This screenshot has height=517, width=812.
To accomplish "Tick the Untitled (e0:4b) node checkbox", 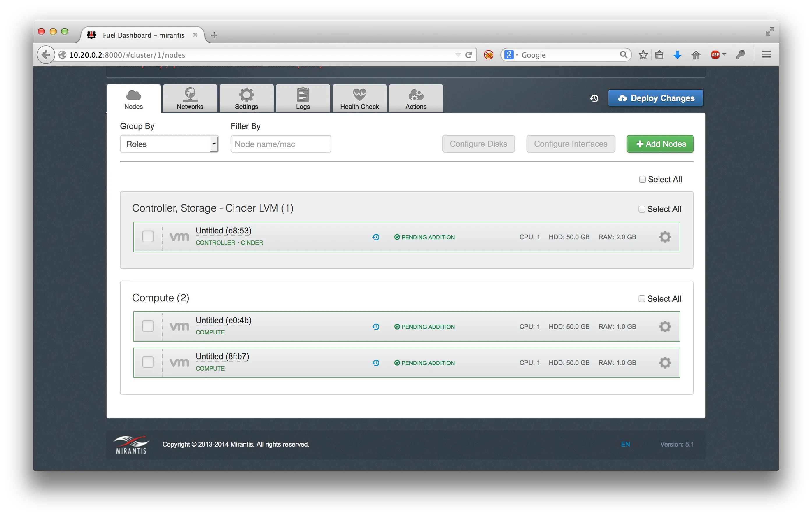I will [x=148, y=326].
